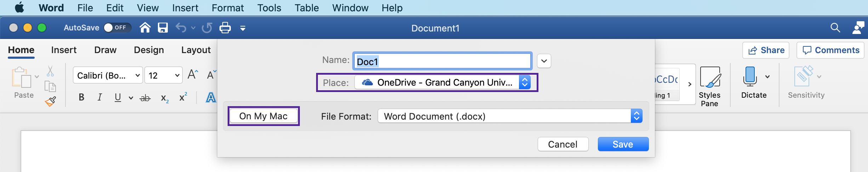Open the Help menu
This screenshot has height=172, width=868.
point(392,8)
